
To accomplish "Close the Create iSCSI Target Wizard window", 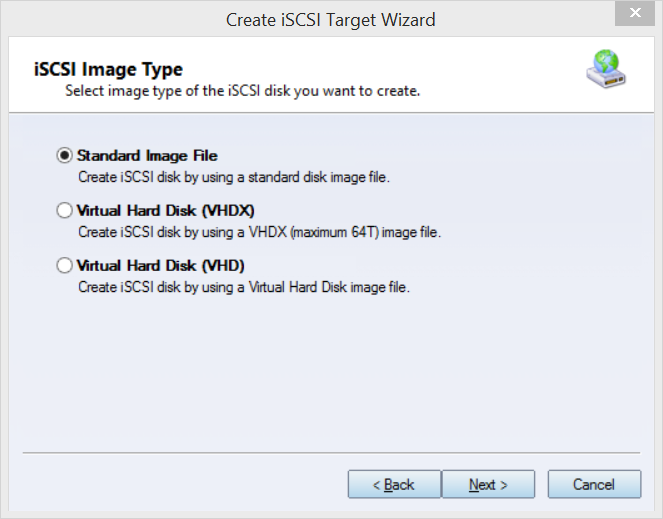I will click(635, 13).
